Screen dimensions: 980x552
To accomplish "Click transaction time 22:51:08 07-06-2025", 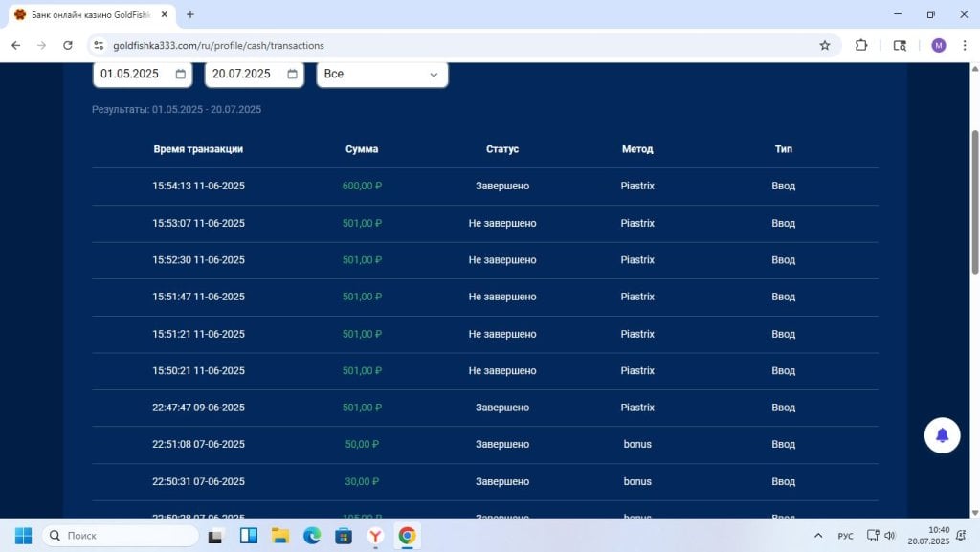I will click(x=198, y=444).
